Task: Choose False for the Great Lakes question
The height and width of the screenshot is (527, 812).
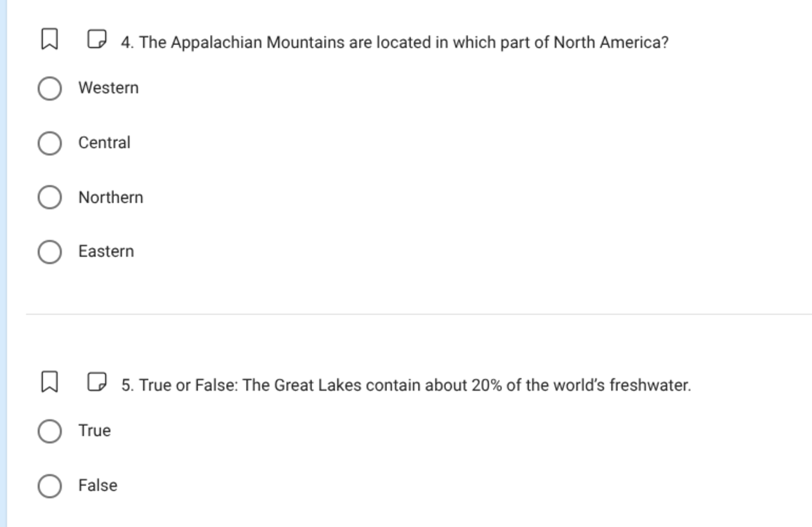Action: [49, 485]
